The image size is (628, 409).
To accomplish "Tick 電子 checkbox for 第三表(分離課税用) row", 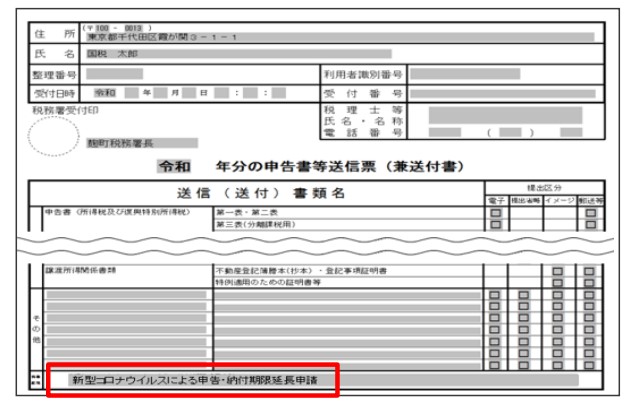I will 495,226.
